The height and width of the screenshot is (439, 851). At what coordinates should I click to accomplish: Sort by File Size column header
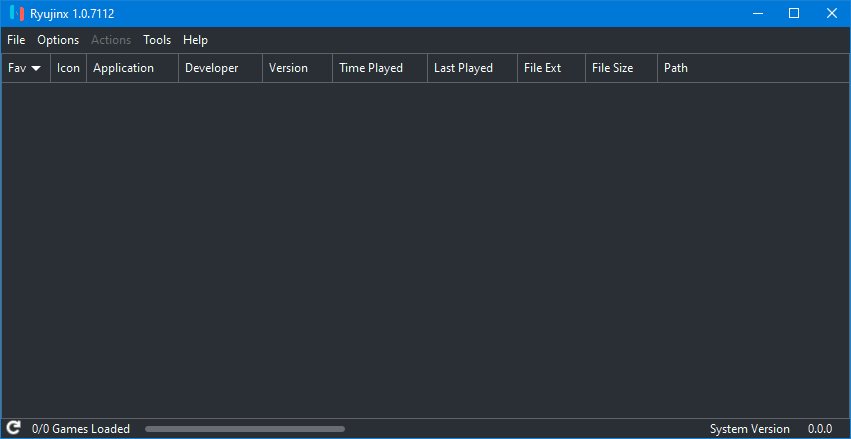(621, 68)
